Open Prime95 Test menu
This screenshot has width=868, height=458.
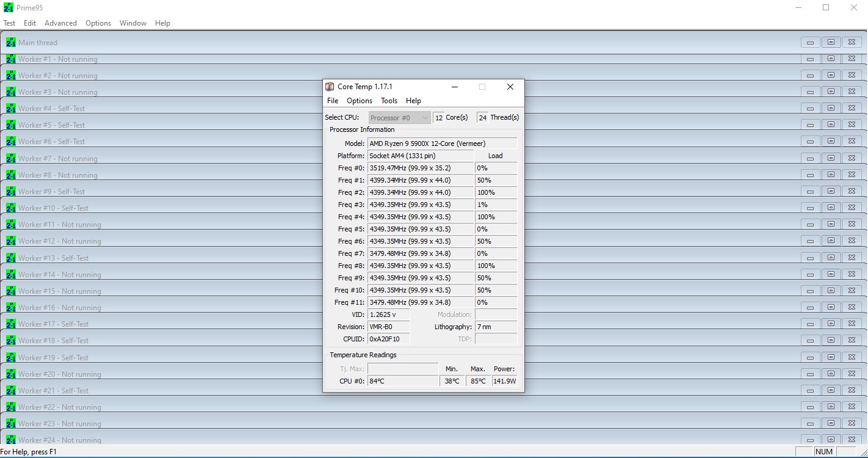pyautogui.click(x=9, y=23)
